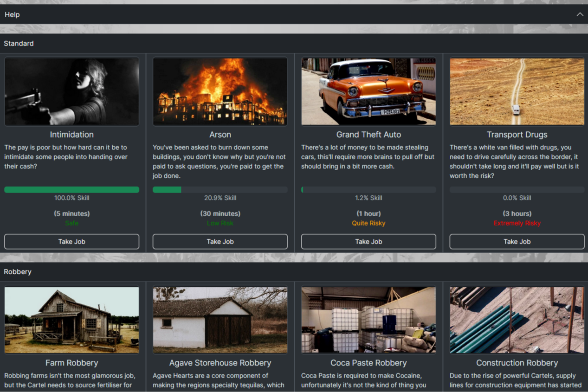Open the Intimidation gunman image

coord(72,91)
